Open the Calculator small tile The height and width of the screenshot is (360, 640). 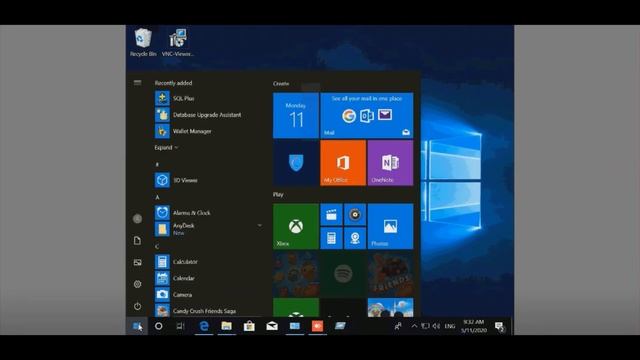pos(331,238)
